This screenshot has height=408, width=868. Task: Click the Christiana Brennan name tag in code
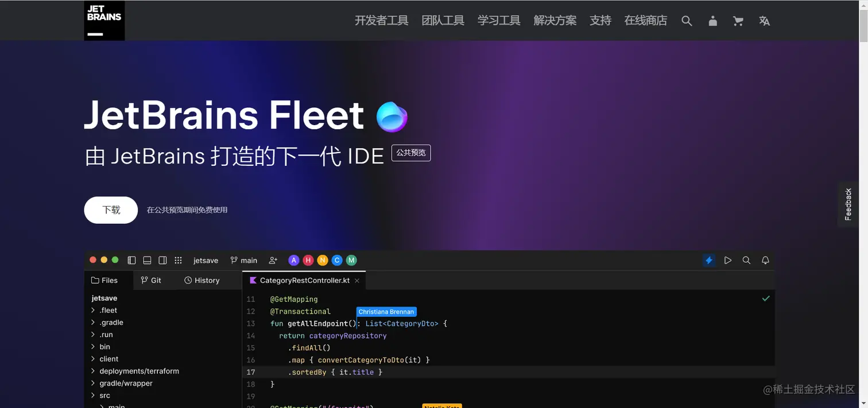(x=386, y=312)
